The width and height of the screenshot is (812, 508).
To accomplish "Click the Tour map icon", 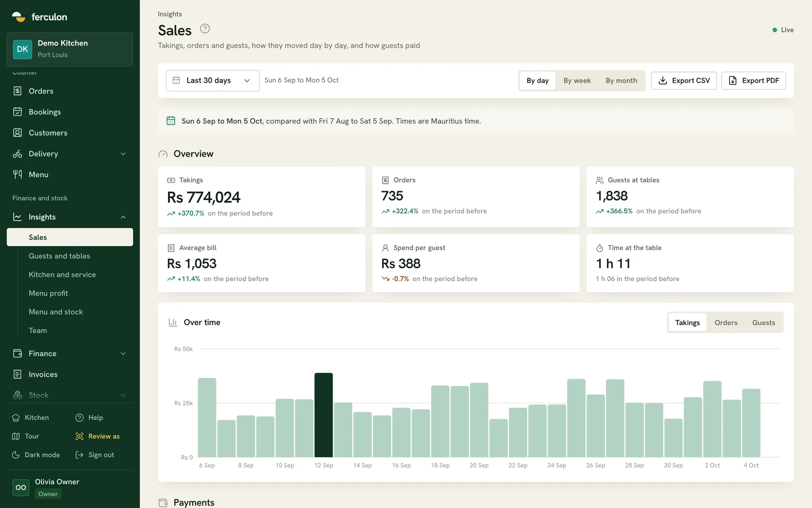I will [x=16, y=436].
